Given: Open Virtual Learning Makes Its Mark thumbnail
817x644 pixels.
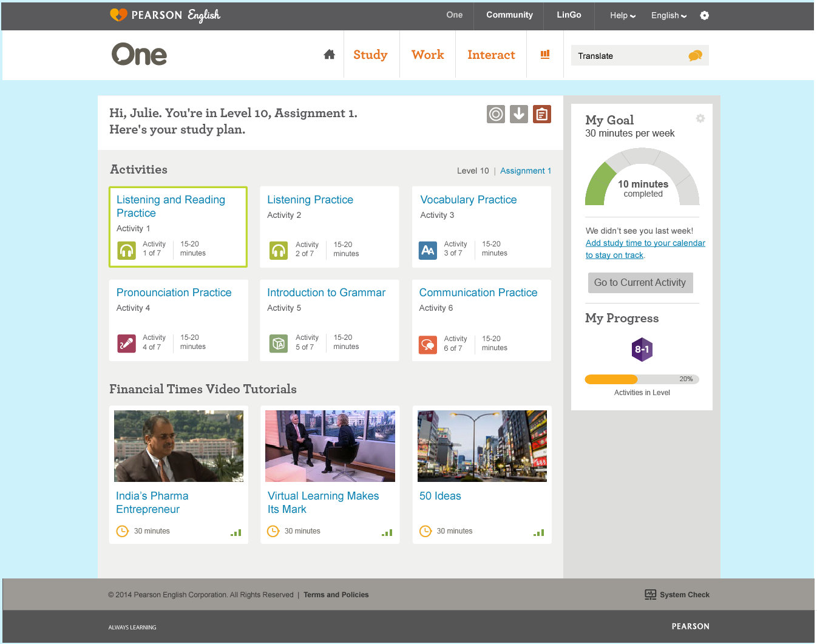Looking at the screenshot, I should [x=330, y=446].
